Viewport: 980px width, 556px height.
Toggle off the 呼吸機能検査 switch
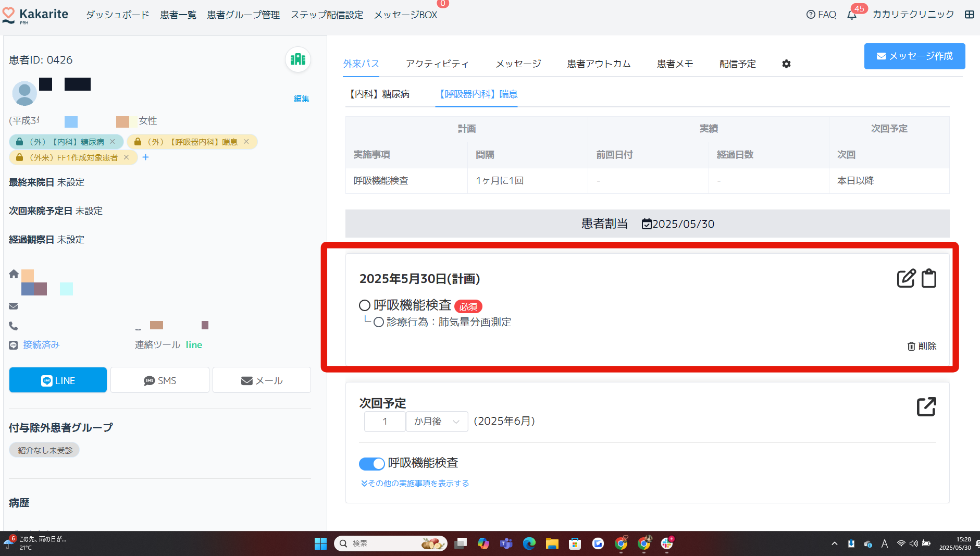371,463
